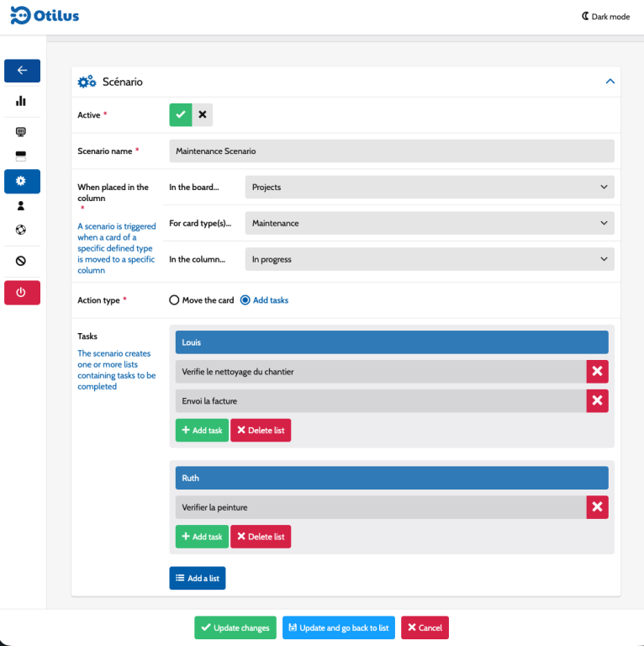Image resolution: width=644 pixels, height=646 pixels.
Task: Click Update and go back to list
Action: [x=339, y=627]
